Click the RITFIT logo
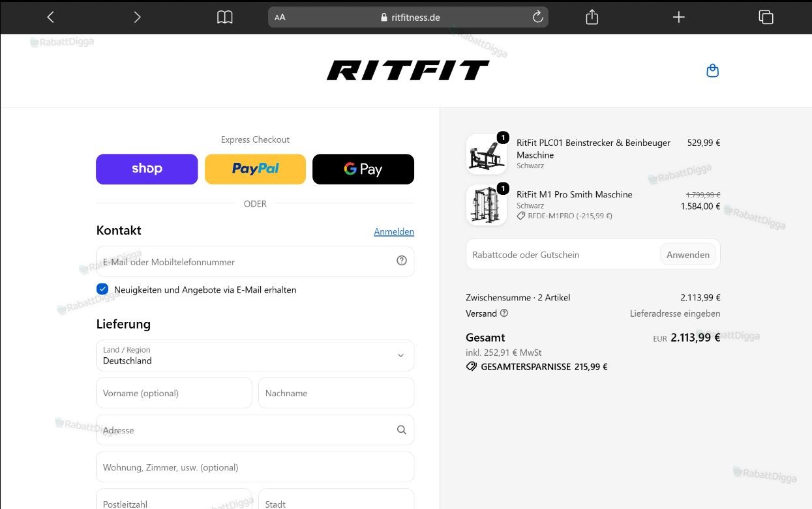This screenshot has height=509, width=812. (x=408, y=70)
